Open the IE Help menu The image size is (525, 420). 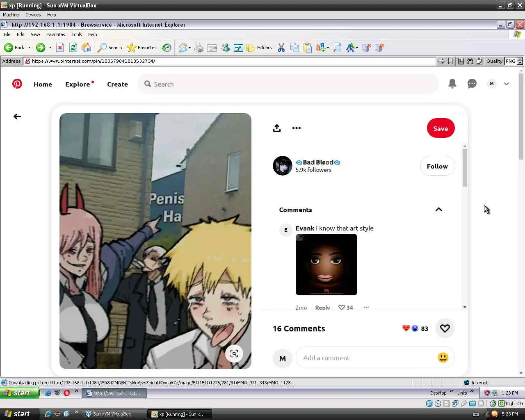[x=93, y=34]
